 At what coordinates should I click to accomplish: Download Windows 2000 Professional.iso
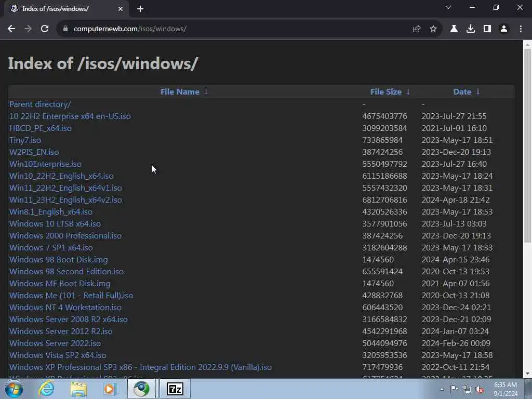65,235
